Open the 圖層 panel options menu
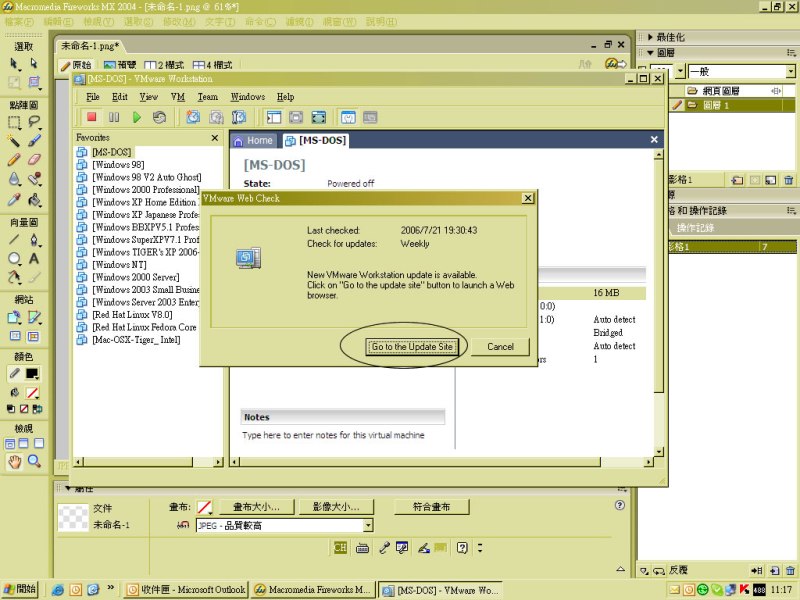 pyautogui.click(x=791, y=53)
